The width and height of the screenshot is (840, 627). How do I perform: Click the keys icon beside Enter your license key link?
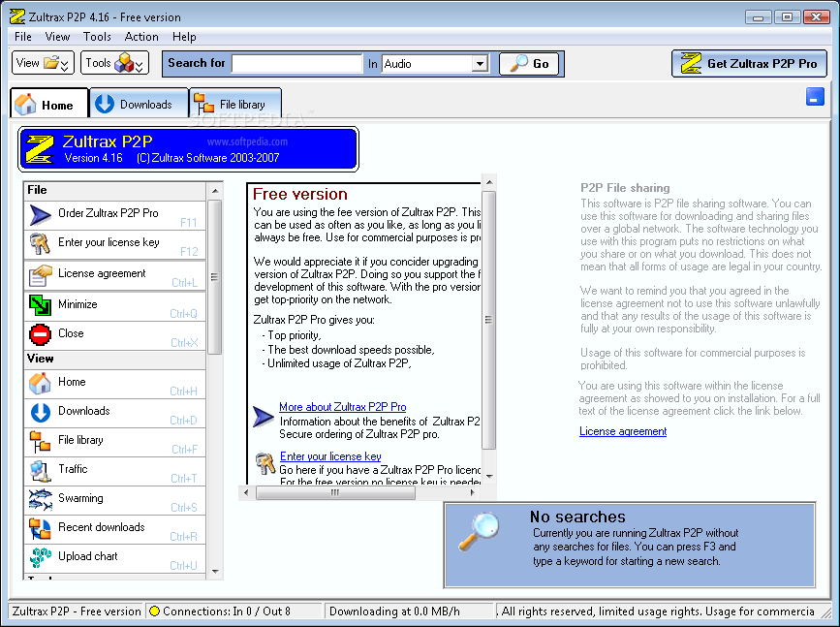tap(265, 463)
